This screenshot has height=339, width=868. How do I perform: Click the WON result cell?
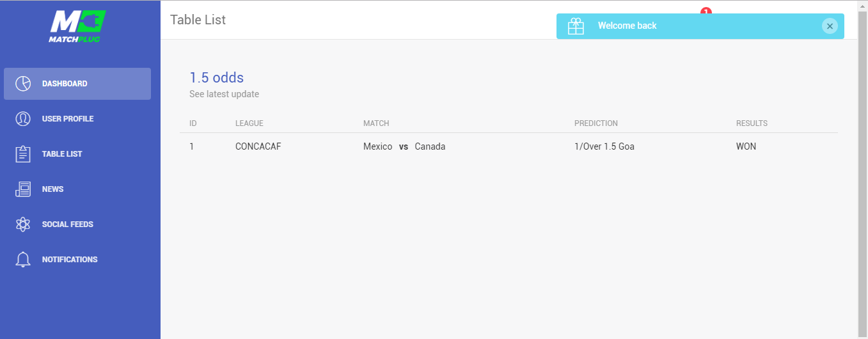pos(746,146)
